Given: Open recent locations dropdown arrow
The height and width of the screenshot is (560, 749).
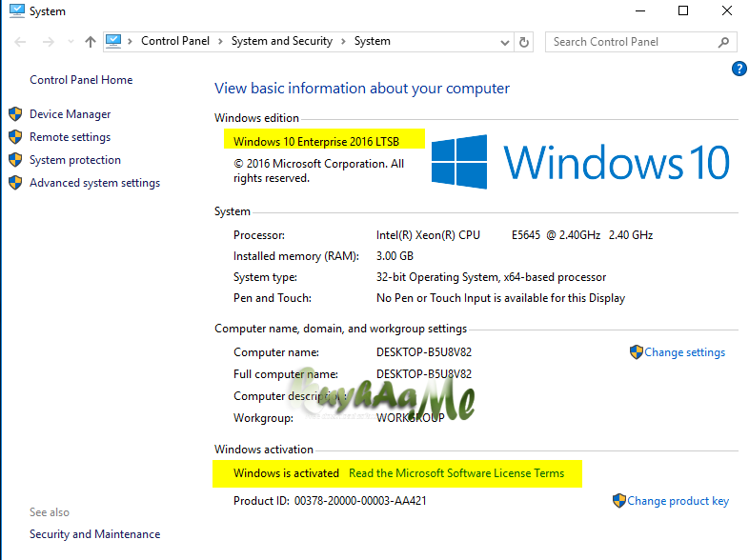Looking at the screenshot, I should (x=71, y=42).
